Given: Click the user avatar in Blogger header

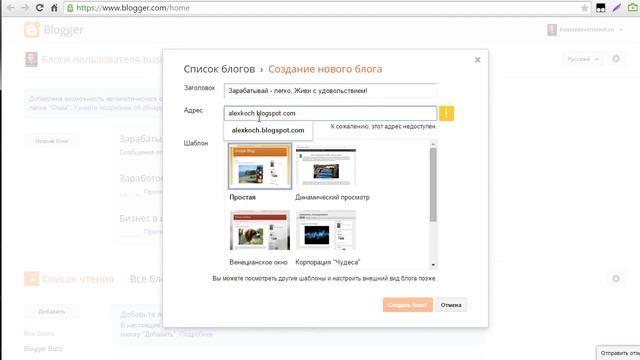Looking at the screenshot, I should click(x=552, y=30).
